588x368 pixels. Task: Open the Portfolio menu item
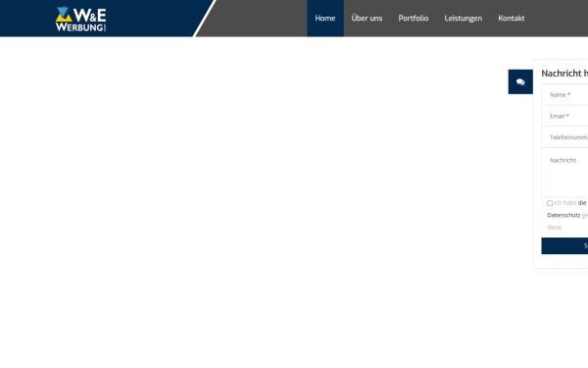click(414, 18)
